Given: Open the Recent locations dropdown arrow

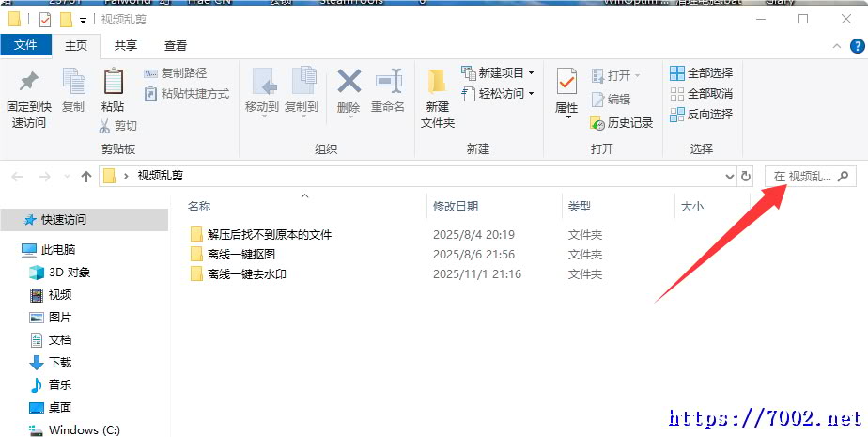Looking at the screenshot, I should pos(67,177).
